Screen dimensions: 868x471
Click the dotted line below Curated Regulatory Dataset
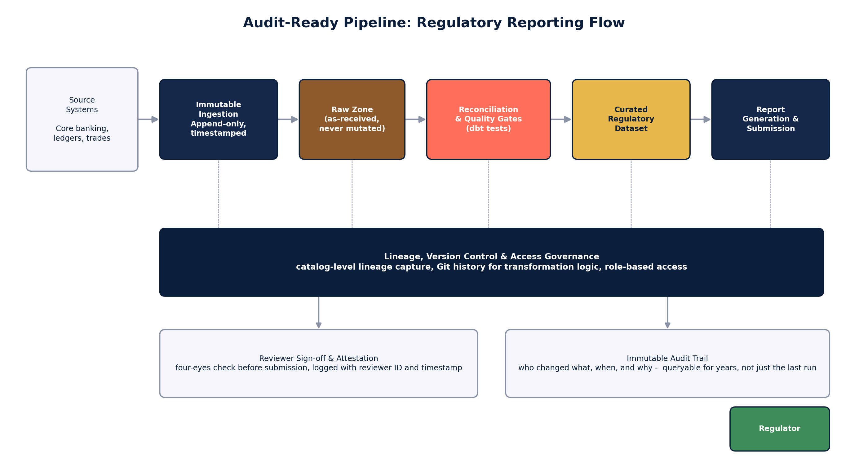(x=631, y=194)
